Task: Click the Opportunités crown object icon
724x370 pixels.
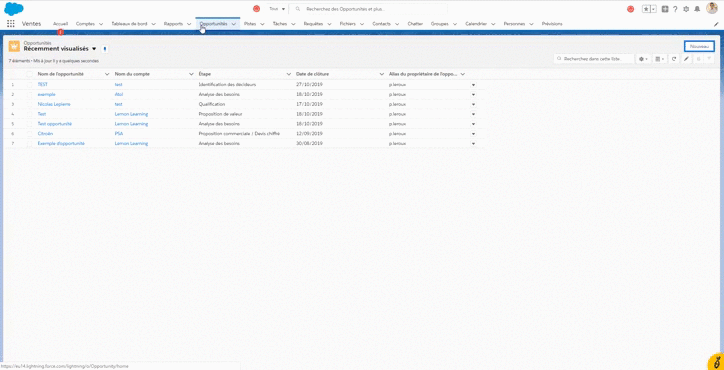Action: coord(14,46)
